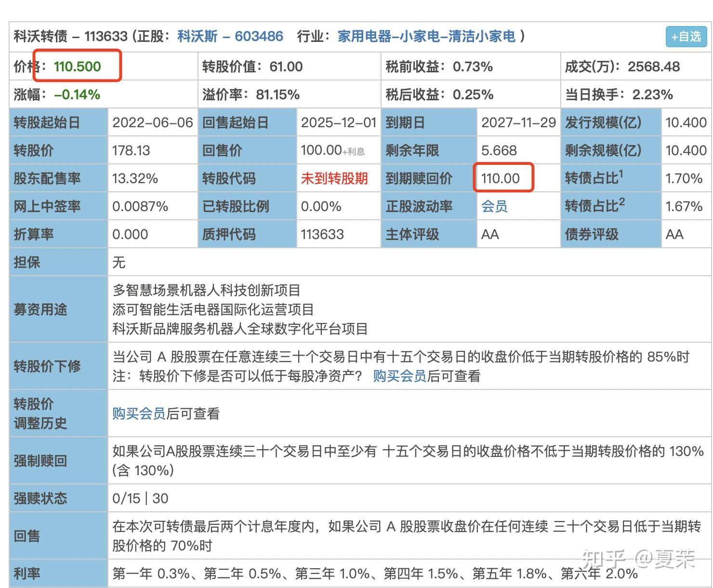The width and height of the screenshot is (713, 588).
Task: Select 强赎状态 value 0/15 | 30
Action: [x=140, y=498]
